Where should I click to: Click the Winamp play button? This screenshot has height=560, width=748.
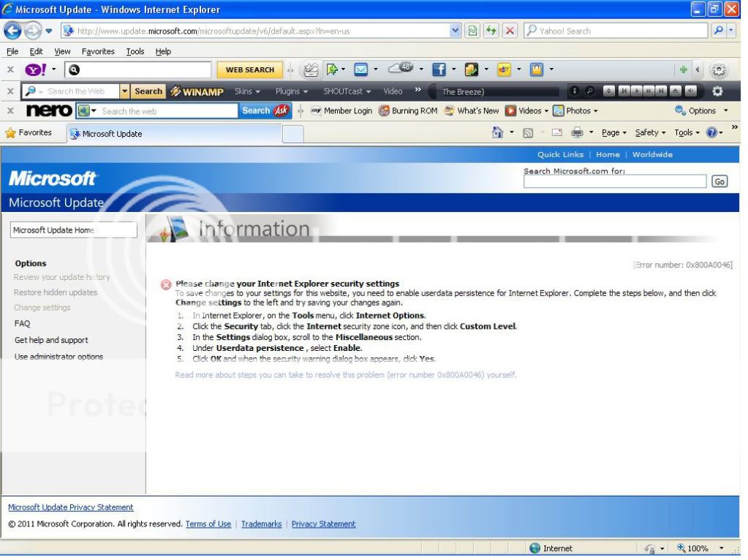636,91
